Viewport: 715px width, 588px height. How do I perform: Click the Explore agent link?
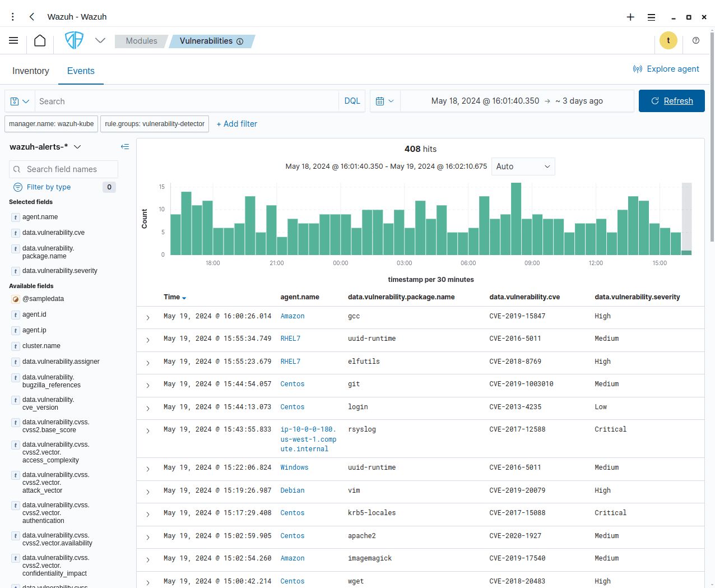[666, 69]
